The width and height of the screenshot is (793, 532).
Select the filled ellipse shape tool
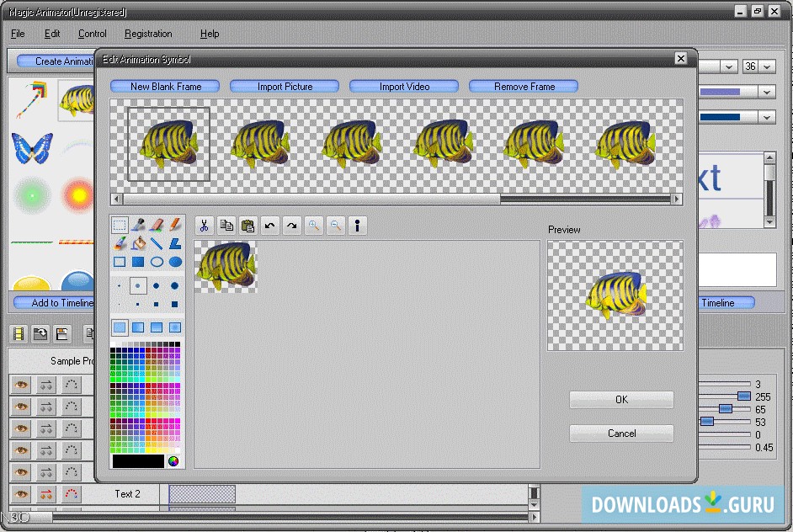click(175, 262)
